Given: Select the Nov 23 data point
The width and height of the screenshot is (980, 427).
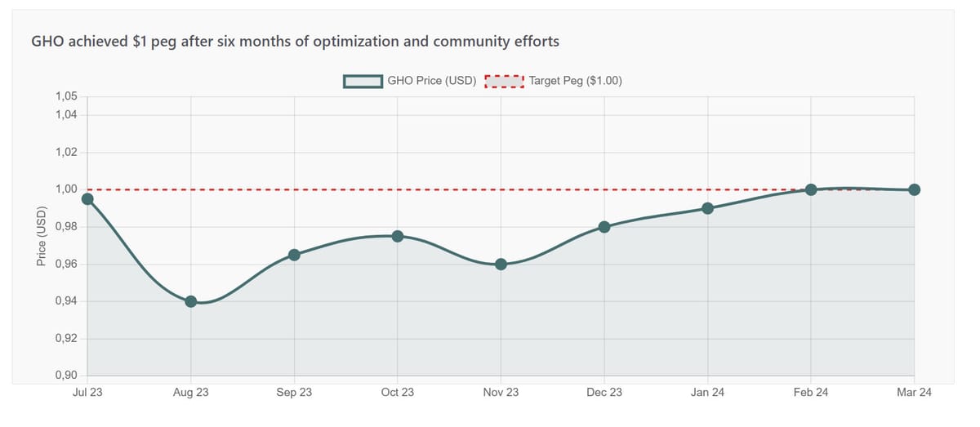Looking at the screenshot, I should pos(501,264).
